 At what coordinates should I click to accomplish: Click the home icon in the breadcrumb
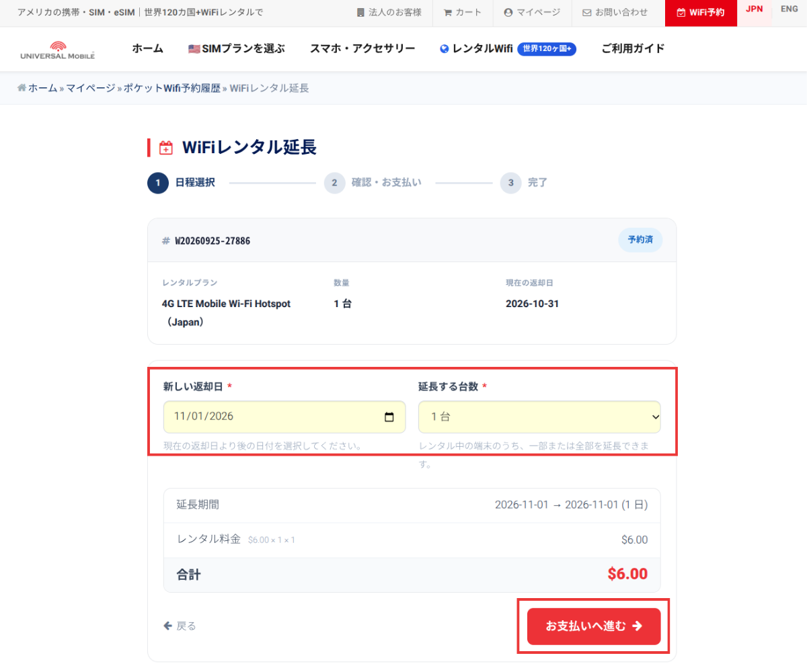(x=22, y=88)
